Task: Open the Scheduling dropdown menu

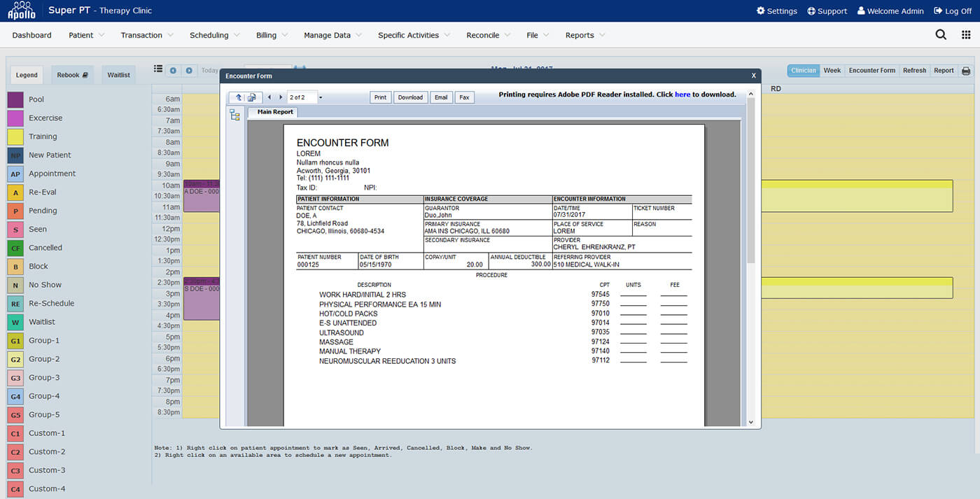Action: pyautogui.click(x=214, y=35)
